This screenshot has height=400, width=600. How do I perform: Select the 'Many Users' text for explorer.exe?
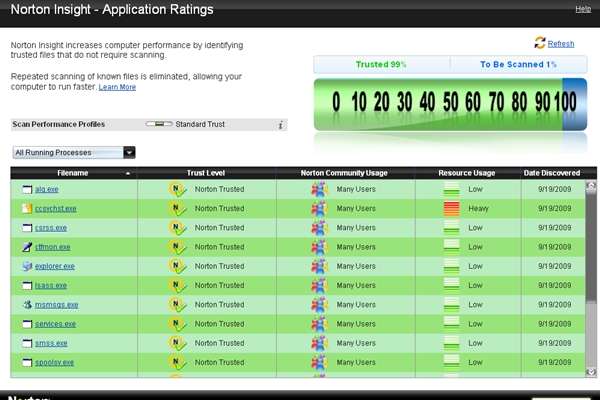tap(356, 266)
